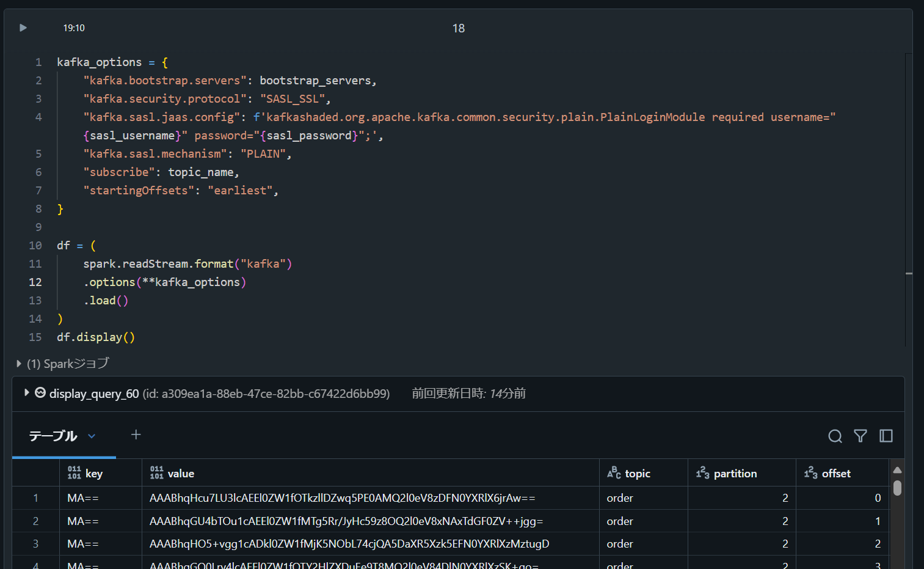Click row number 3 in table

tap(35, 544)
